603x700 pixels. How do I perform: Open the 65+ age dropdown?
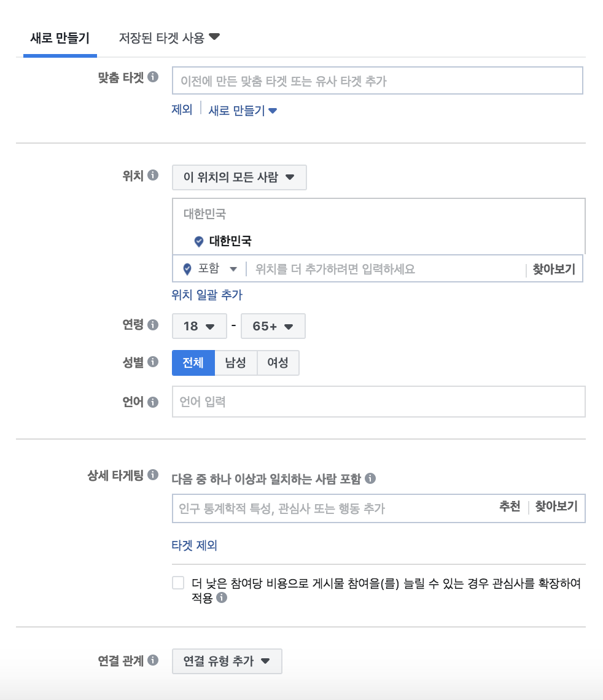(x=273, y=326)
